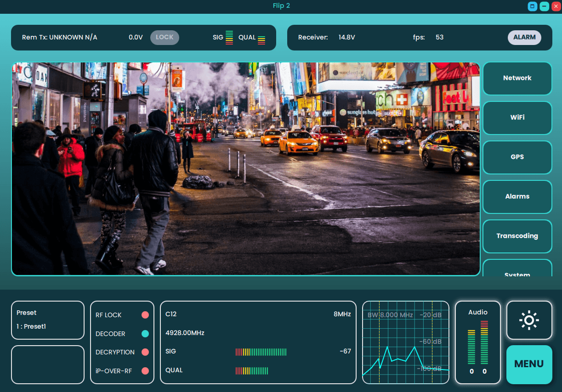Click the Audio panel title
The height and width of the screenshot is (392, 562).
(x=478, y=312)
